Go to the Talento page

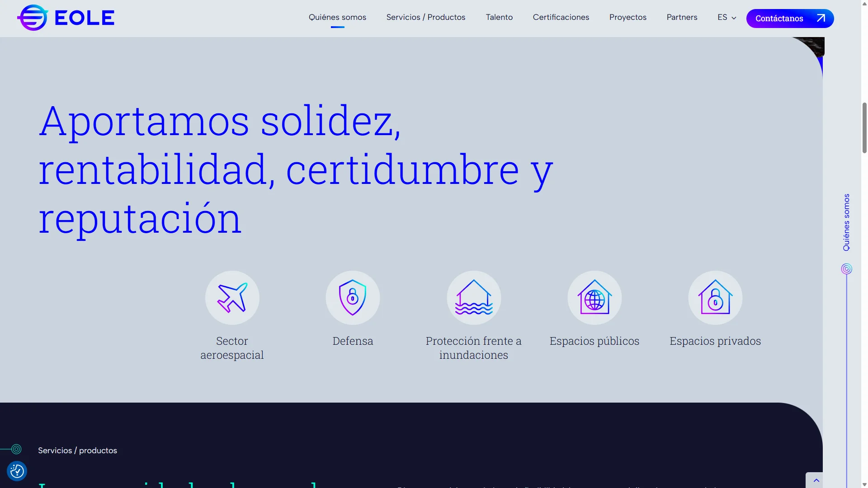(x=499, y=17)
